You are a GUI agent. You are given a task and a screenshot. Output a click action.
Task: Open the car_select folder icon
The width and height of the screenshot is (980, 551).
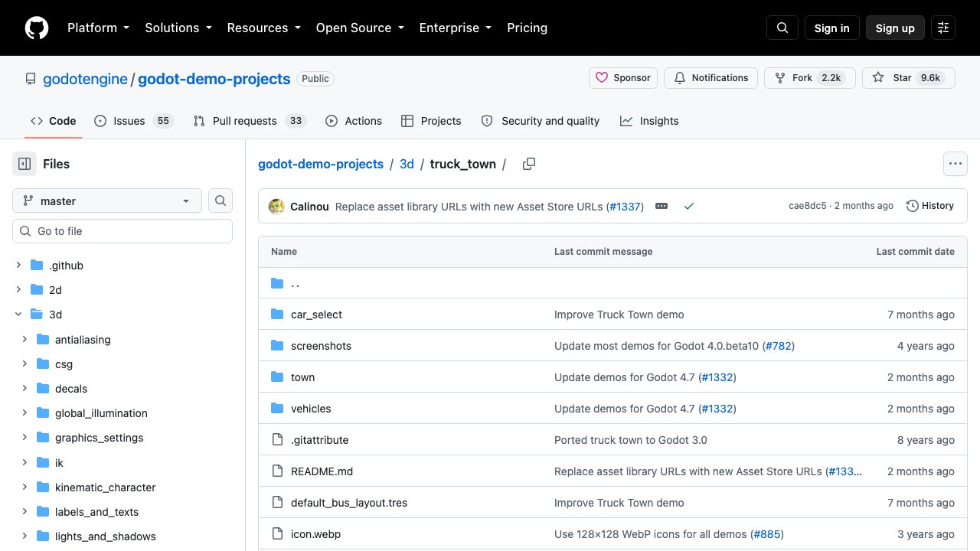pyautogui.click(x=277, y=315)
